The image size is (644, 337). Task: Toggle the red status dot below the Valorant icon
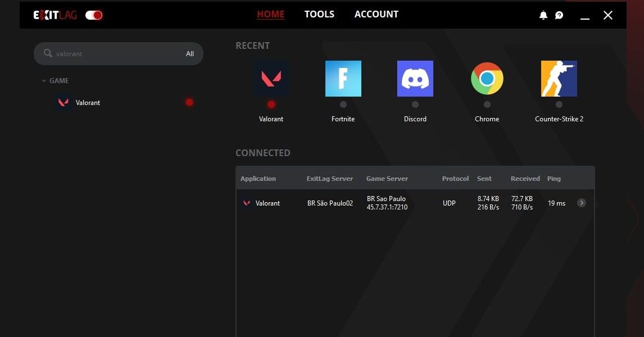(271, 104)
